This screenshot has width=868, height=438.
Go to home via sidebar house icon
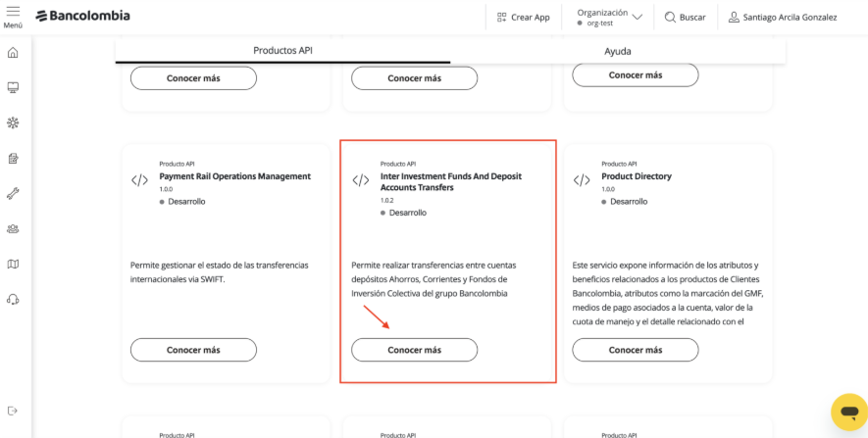click(x=13, y=53)
